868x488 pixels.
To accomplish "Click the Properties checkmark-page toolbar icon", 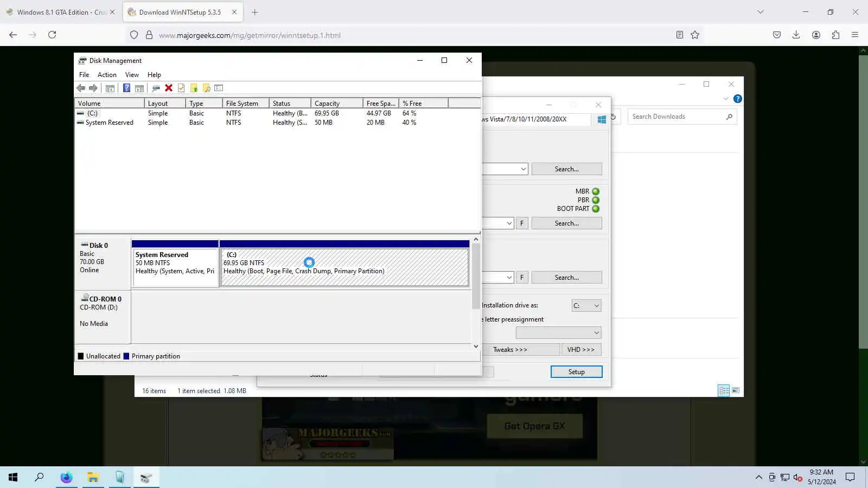I will 181,88.
